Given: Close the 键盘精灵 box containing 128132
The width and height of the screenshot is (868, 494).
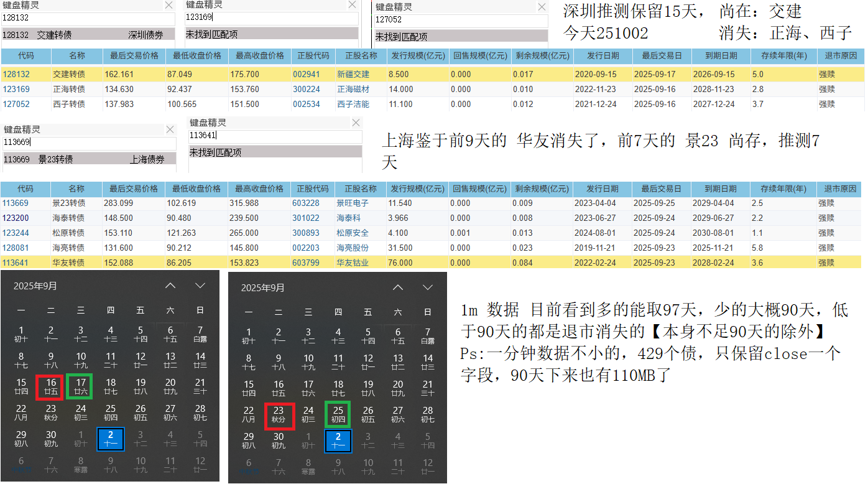Looking at the screenshot, I should click(169, 5).
